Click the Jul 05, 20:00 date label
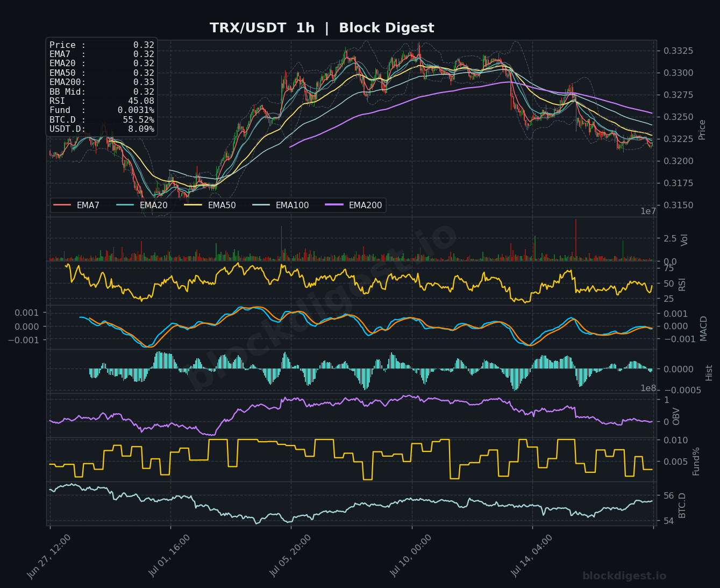The height and width of the screenshot is (588, 720). (x=289, y=556)
